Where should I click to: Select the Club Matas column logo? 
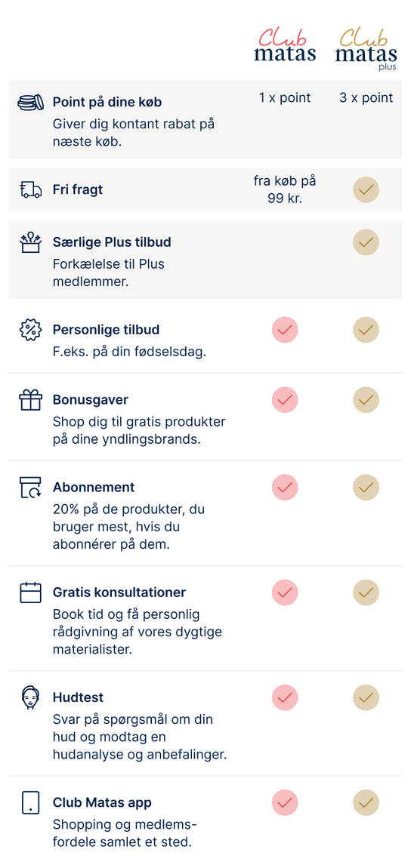(x=286, y=45)
